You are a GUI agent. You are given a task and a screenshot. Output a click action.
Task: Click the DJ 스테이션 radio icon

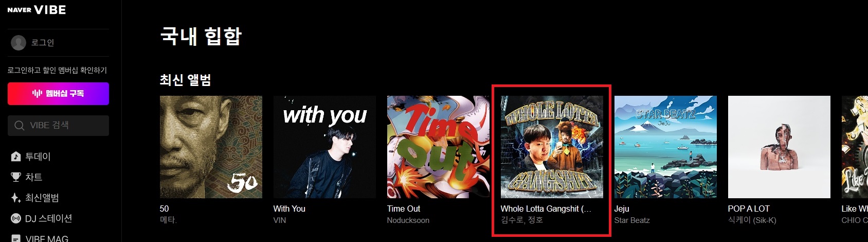16,218
